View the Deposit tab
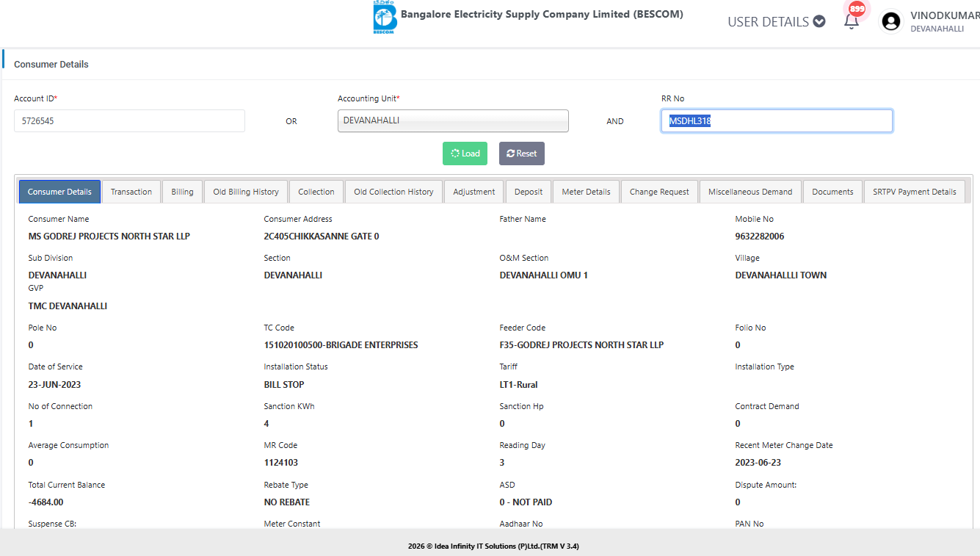Viewport: 980px width, 556px height. point(529,192)
